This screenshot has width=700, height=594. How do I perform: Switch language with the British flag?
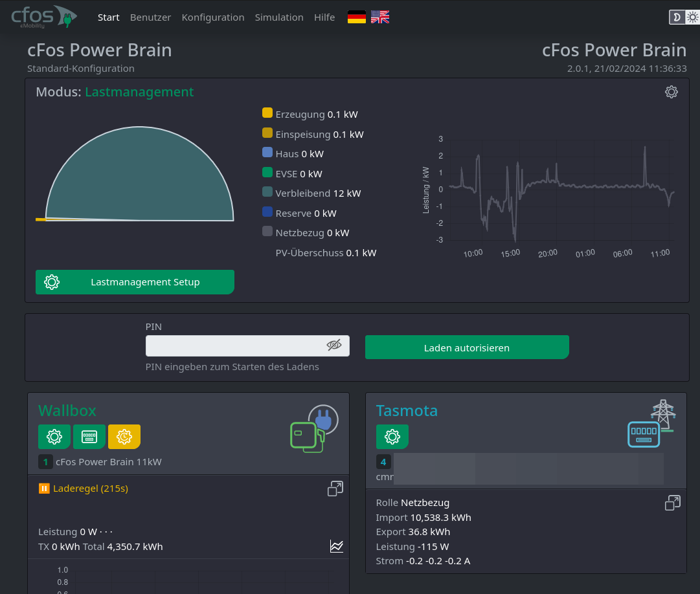click(x=380, y=17)
